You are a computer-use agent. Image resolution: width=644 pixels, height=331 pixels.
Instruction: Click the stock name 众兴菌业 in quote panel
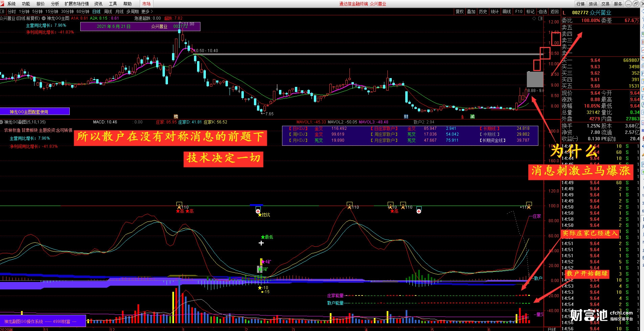[600, 13]
